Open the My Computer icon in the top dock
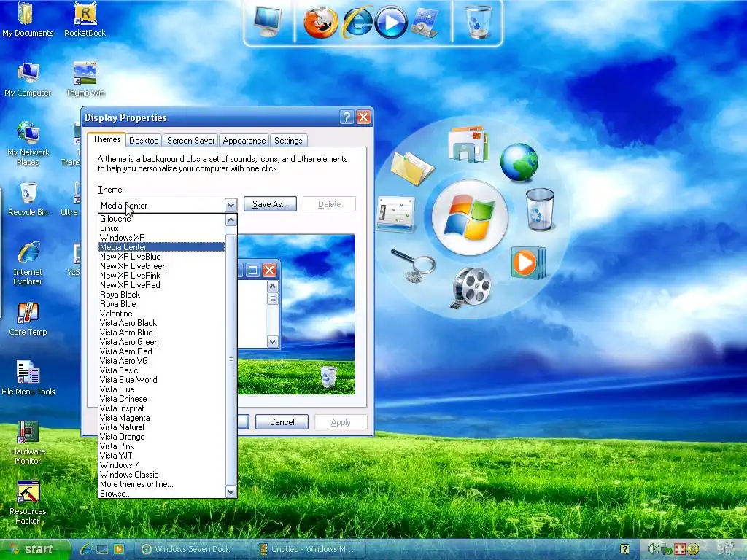Screen dimensions: 747x560 point(268,21)
